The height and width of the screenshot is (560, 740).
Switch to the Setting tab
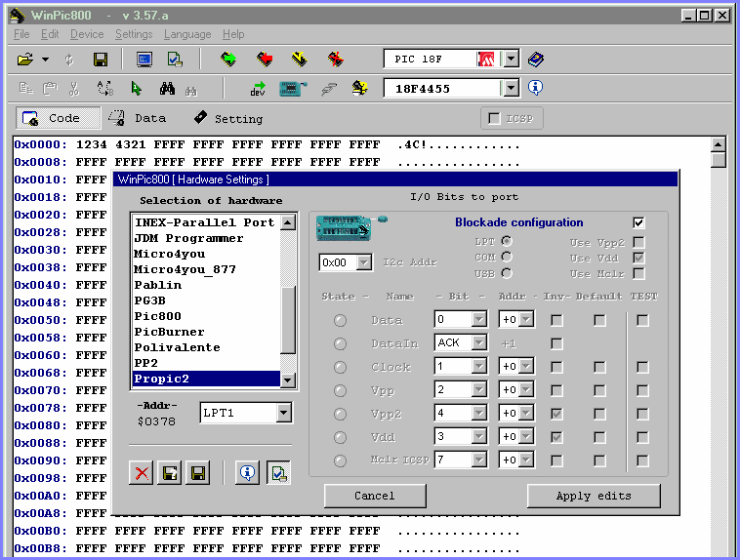coord(228,118)
